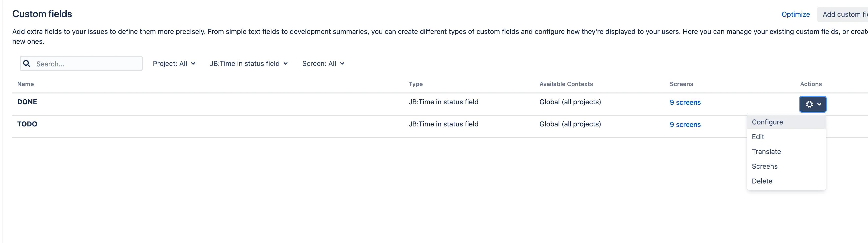868x243 pixels.
Task: Click the chevron beside the gear icon
Action: coord(819,105)
